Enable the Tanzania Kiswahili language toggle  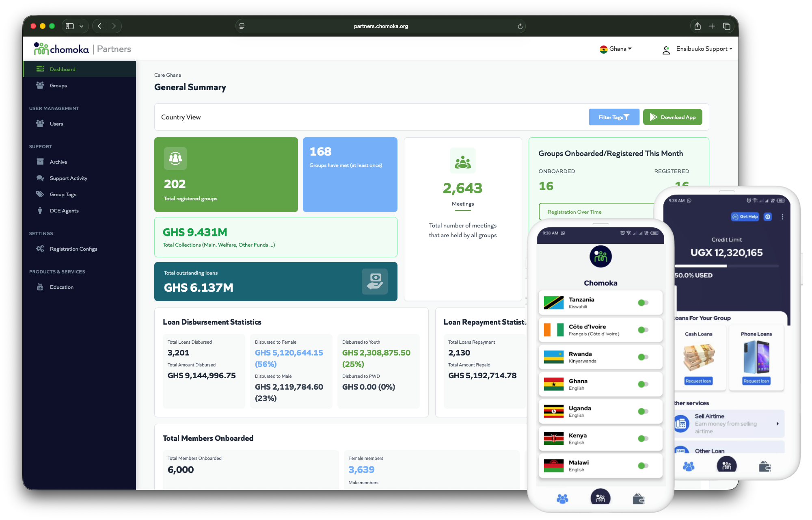643,302
